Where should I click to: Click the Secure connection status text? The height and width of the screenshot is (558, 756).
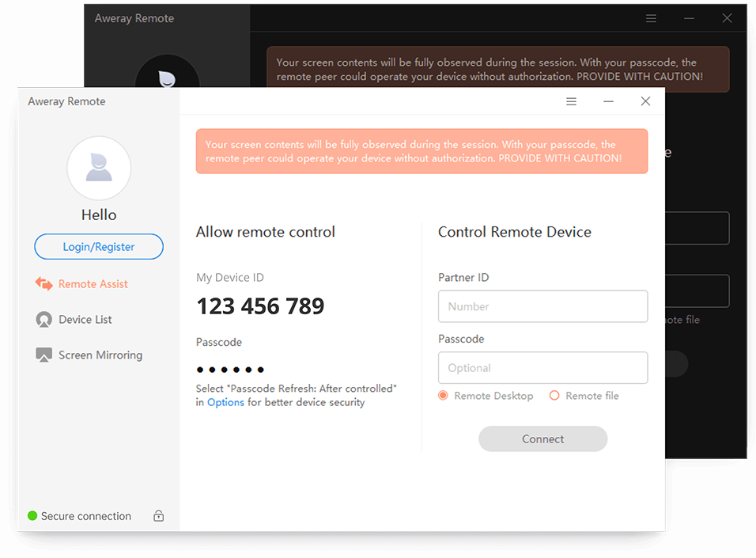coord(86,516)
